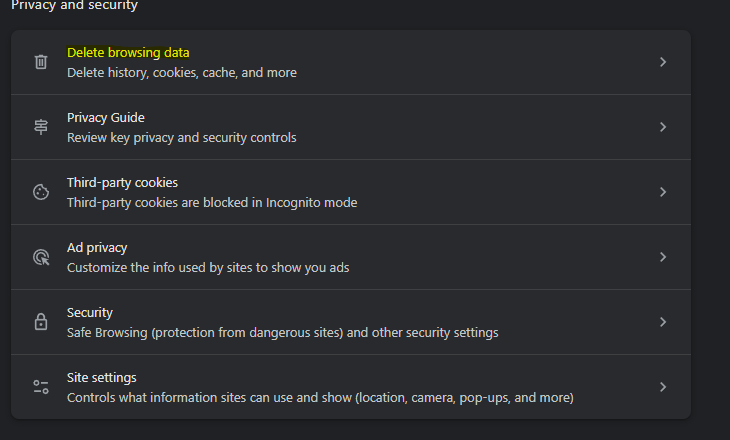
Task: Expand Delete browsing data chevron arrow
Action: coord(662,62)
